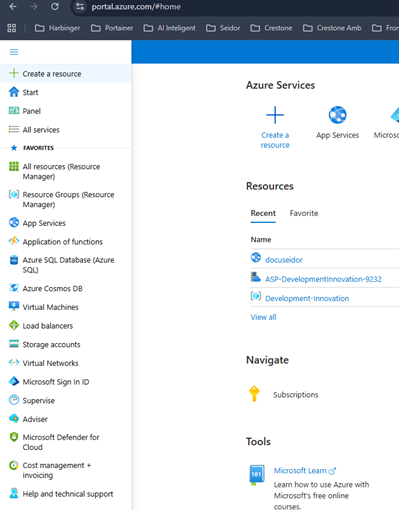Click the Application of functions lightning icon
The height and width of the screenshot is (510, 399).
coord(14,241)
